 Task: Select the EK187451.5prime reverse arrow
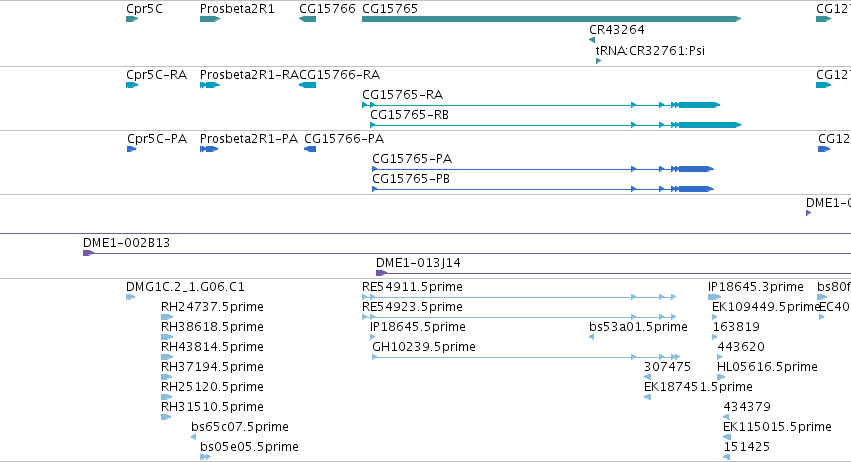click(x=647, y=397)
